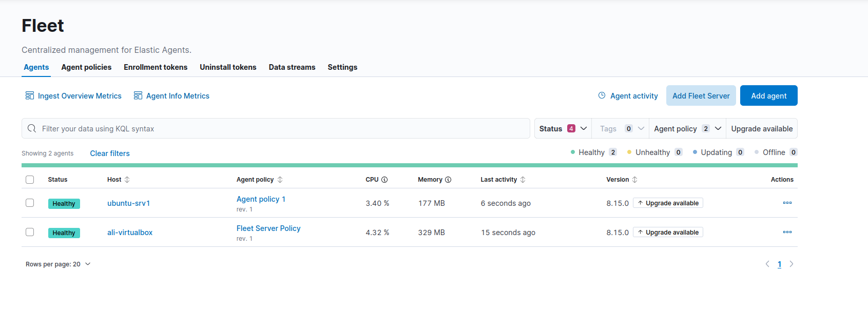868x309 pixels.
Task: Change rows per page setting
Action: coord(58,264)
